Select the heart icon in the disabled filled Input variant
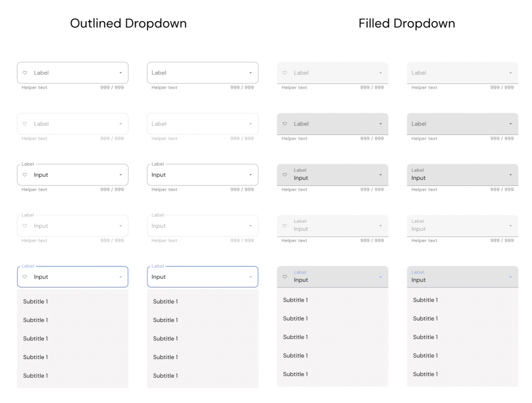 point(285,225)
